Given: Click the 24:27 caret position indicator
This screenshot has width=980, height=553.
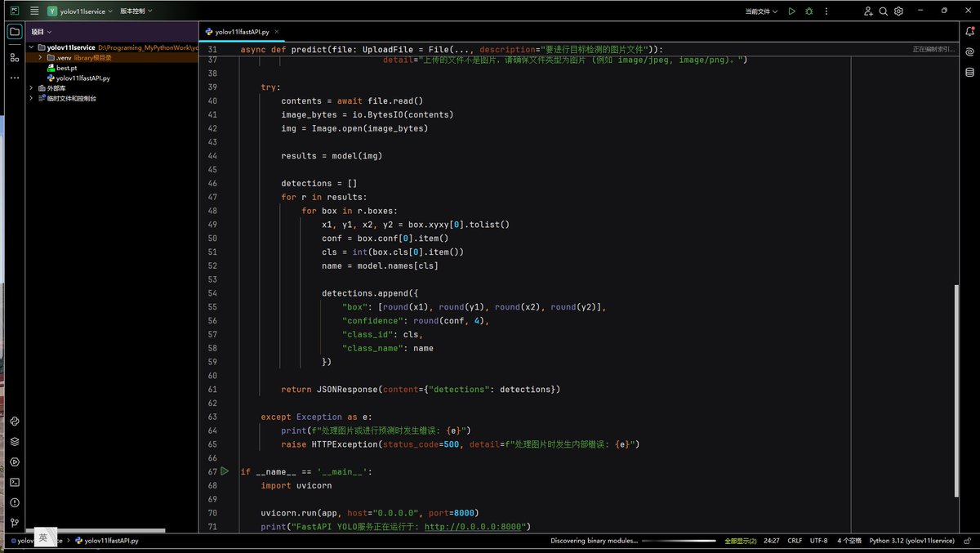Looking at the screenshot, I should click(772, 541).
